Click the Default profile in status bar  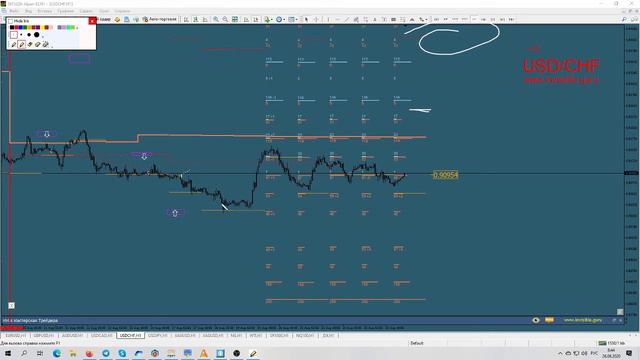click(x=417, y=343)
